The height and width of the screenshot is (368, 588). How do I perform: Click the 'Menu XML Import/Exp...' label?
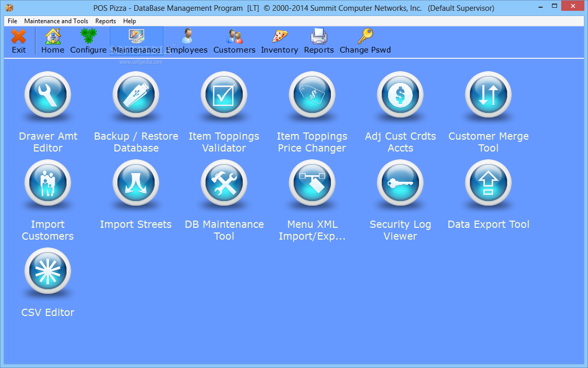pos(312,230)
